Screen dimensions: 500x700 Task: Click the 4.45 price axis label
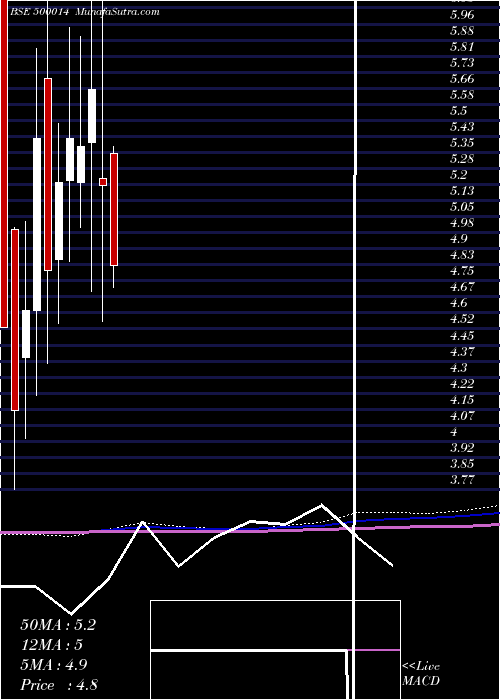[x=462, y=335]
